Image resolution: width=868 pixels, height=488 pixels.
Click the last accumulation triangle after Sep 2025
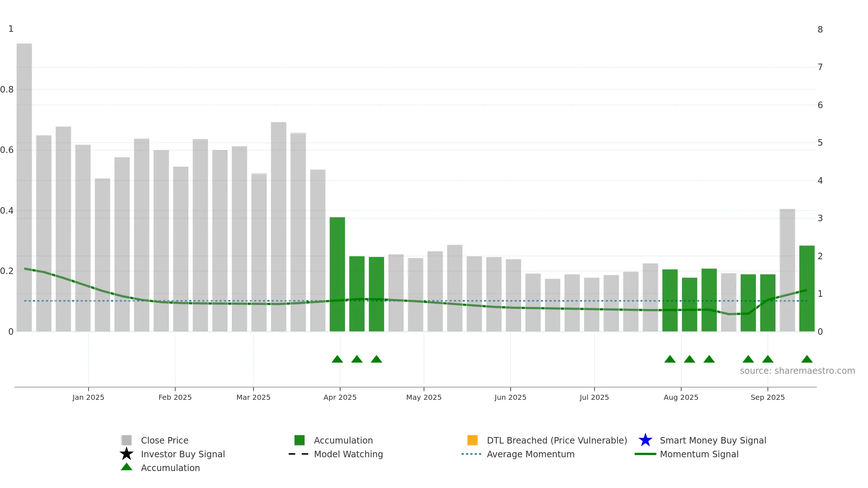click(807, 359)
